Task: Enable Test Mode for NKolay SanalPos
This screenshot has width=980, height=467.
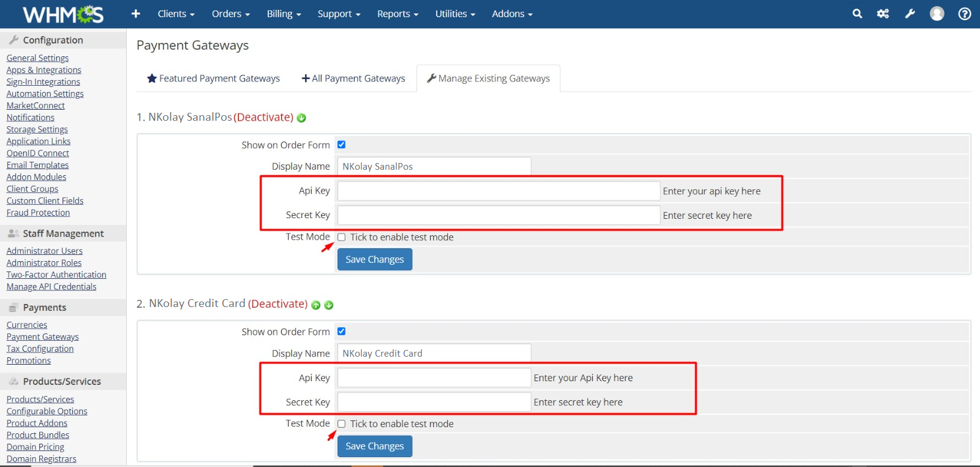Action: [342, 237]
